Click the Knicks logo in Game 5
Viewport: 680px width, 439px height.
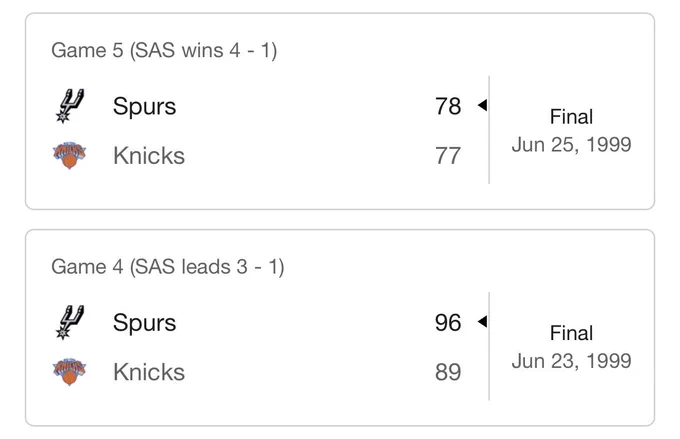69,155
